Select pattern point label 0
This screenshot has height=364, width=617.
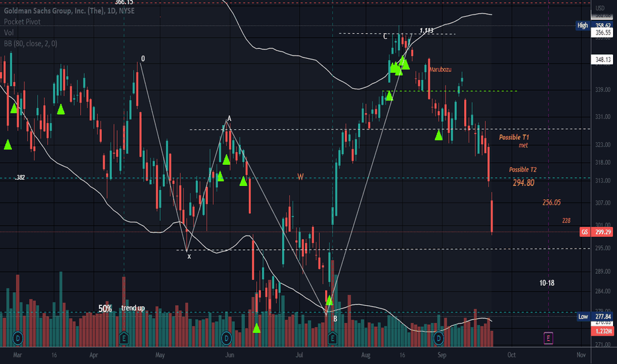point(143,59)
